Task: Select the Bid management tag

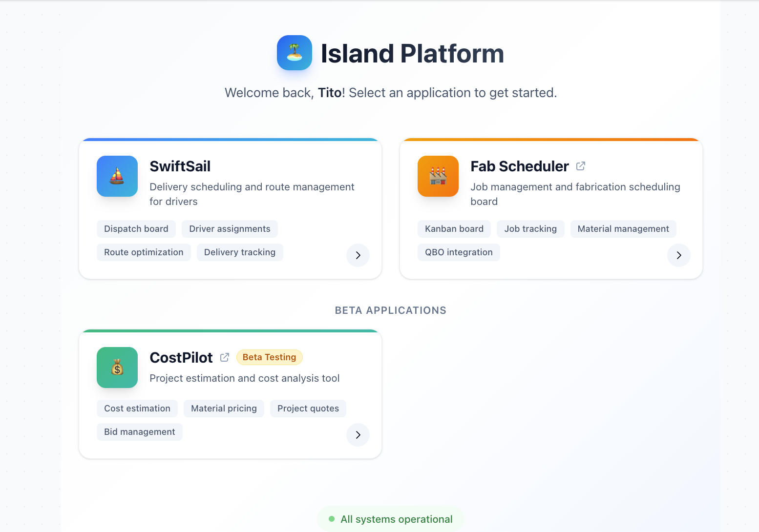Action: [x=140, y=432]
